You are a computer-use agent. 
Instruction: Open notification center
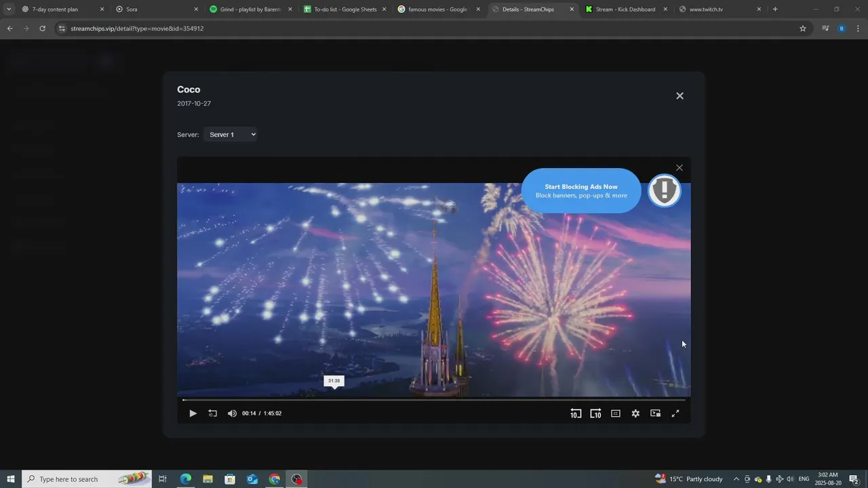(x=854, y=479)
